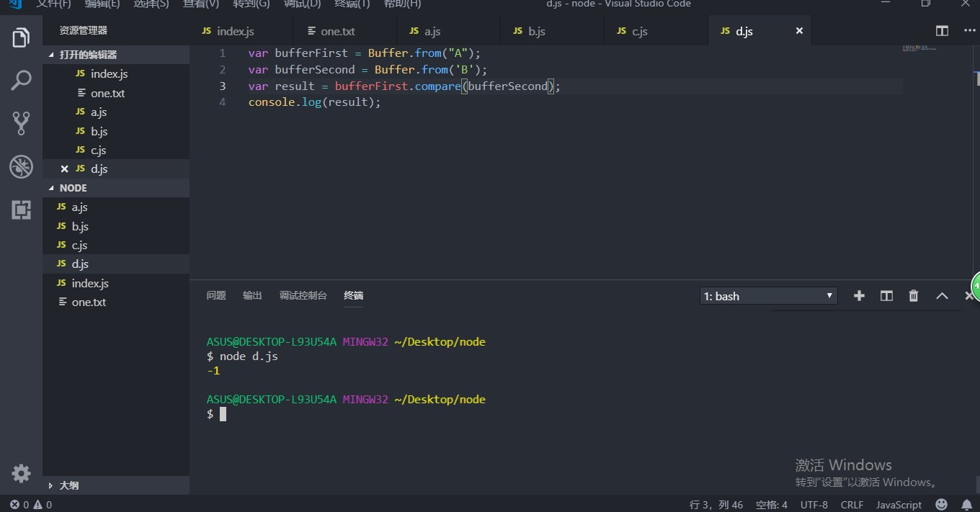Open the Help menu
Image resolution: width=980 pixels, height=512 pixels.
[x=402, y=4]
